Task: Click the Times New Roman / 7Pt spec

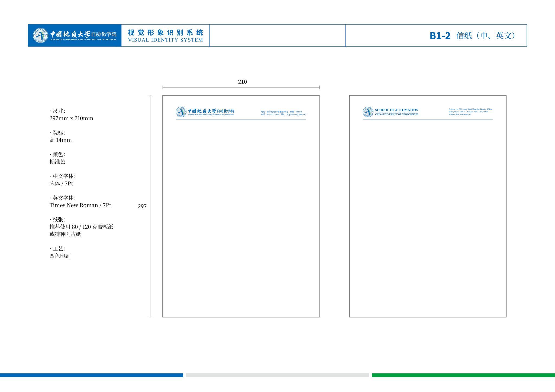Action: point(80,205)
